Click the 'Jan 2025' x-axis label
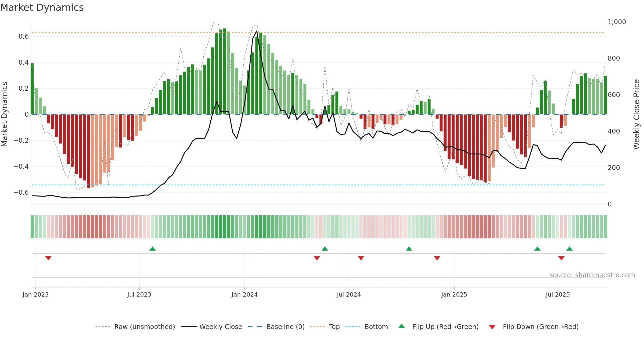644x362 pixels. tap(454, 294)
